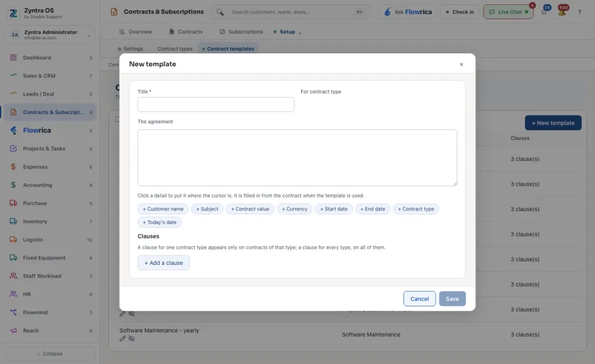Image resolution: width=595 pixels, height=364 pixels.
Task: Open Flowrica sidebar icon
Action: click(13, 131)
